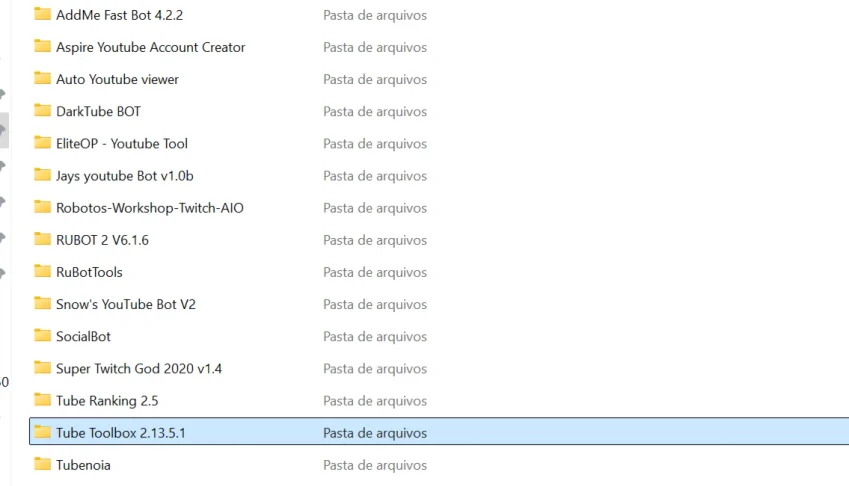Select the SocialBot name
Image resolution: width=849 pixels, height=486 pixels.
click(83, 337)
